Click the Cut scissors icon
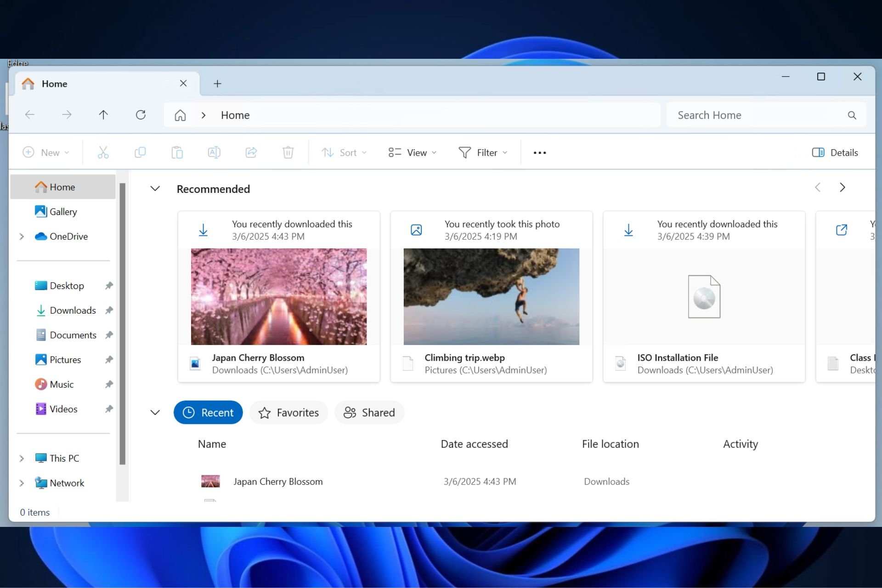The height and width of the screenshot is (588, 882). [x=103, y=153]
